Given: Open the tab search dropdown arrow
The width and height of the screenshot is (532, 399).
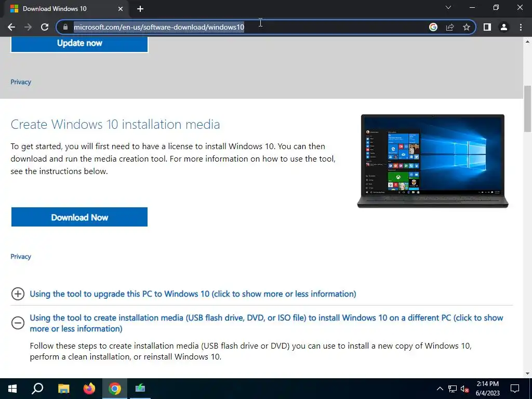Looking at the screenshot, I should coord(448,7).
